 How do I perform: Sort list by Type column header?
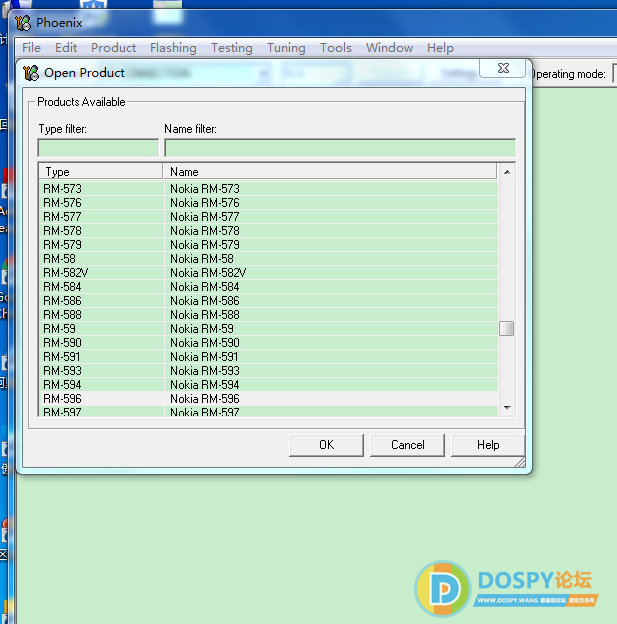[101, 172]
